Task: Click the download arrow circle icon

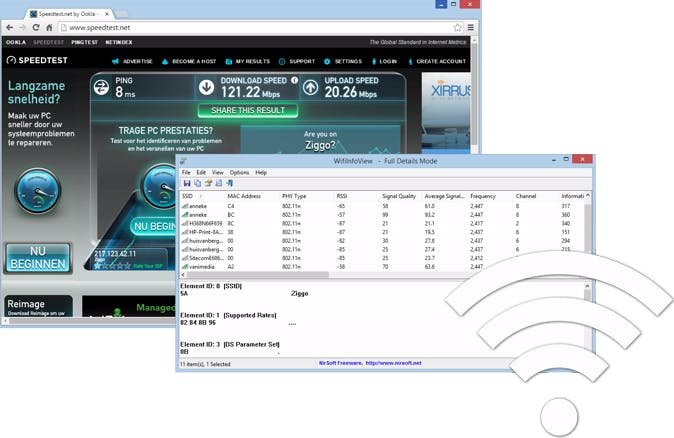Action: [206, 88]
